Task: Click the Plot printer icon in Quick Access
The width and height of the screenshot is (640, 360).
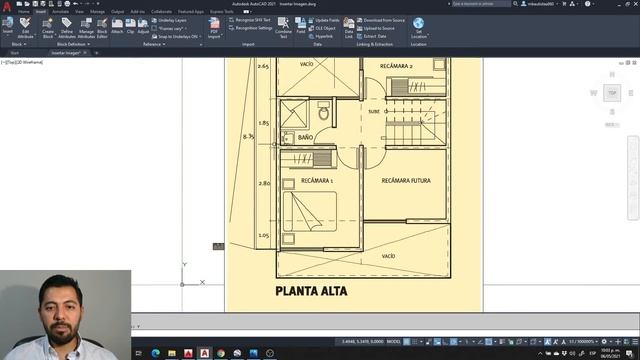Action: click(x=67, y=4)
